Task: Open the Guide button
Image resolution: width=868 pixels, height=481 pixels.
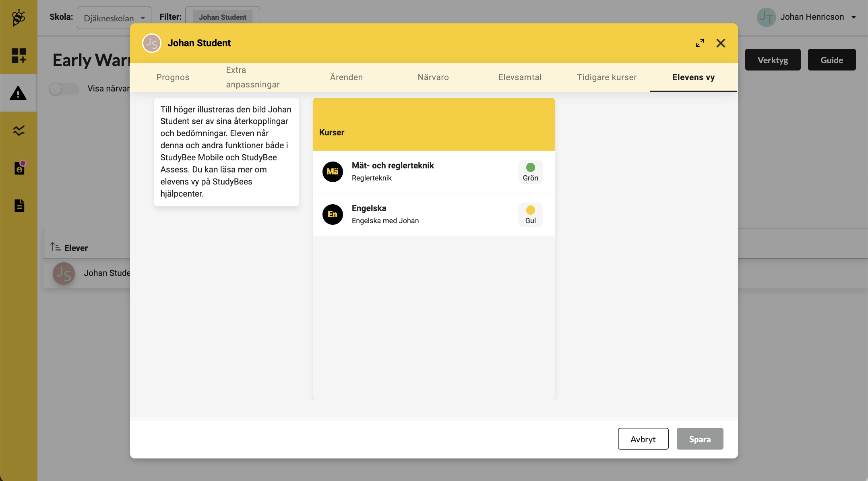Action: (831, 60)
